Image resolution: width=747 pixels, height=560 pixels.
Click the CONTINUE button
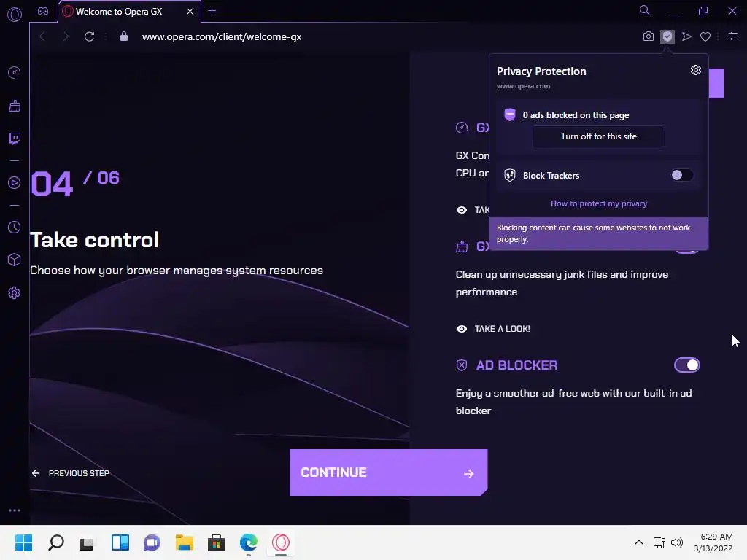pos(388,472)
